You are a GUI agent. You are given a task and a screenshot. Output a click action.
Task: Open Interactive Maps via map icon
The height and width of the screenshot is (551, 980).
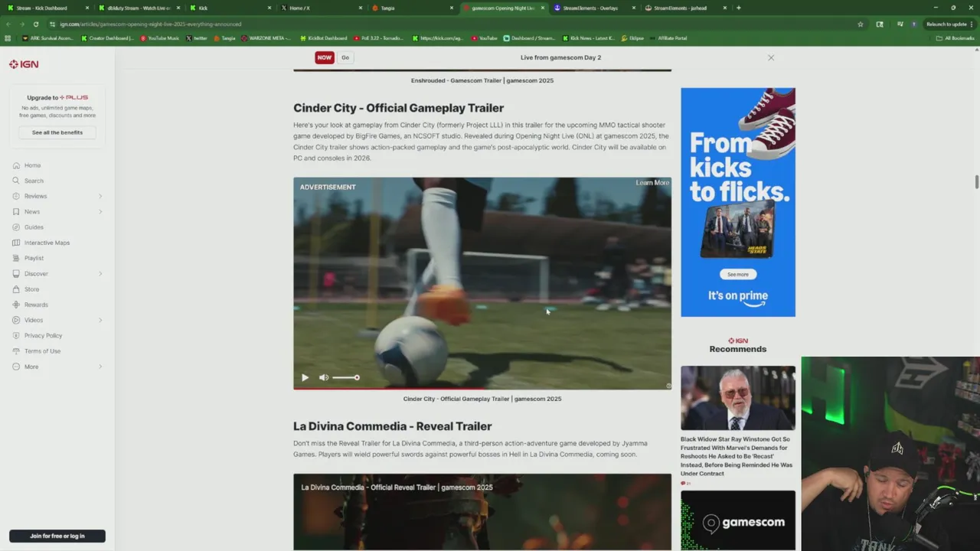click(16, 243)
